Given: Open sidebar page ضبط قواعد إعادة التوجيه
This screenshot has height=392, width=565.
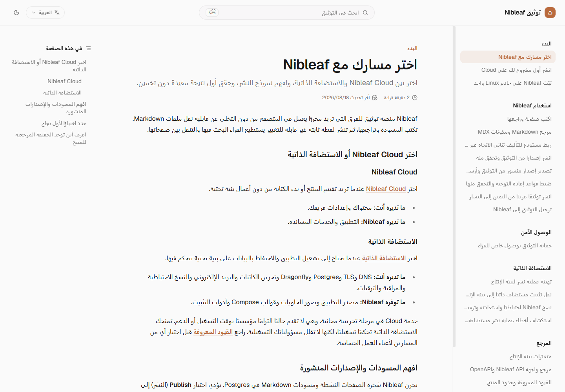Looking at the screenshot, I should coord(508,183).
